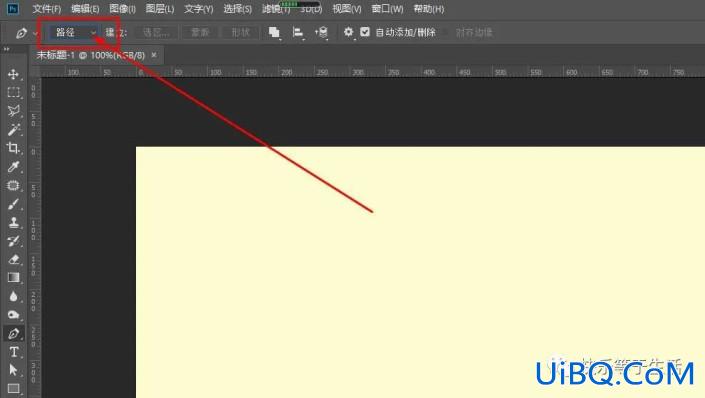Open the 选择(S) menu
Viewport: 705px width, 398px height.
237,9
